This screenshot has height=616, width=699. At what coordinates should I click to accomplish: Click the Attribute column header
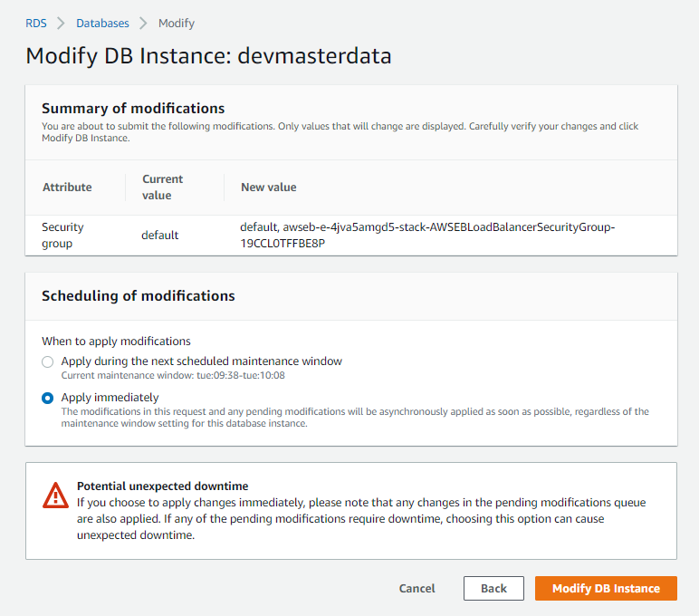pyautogui.click(x=67, y=188)
